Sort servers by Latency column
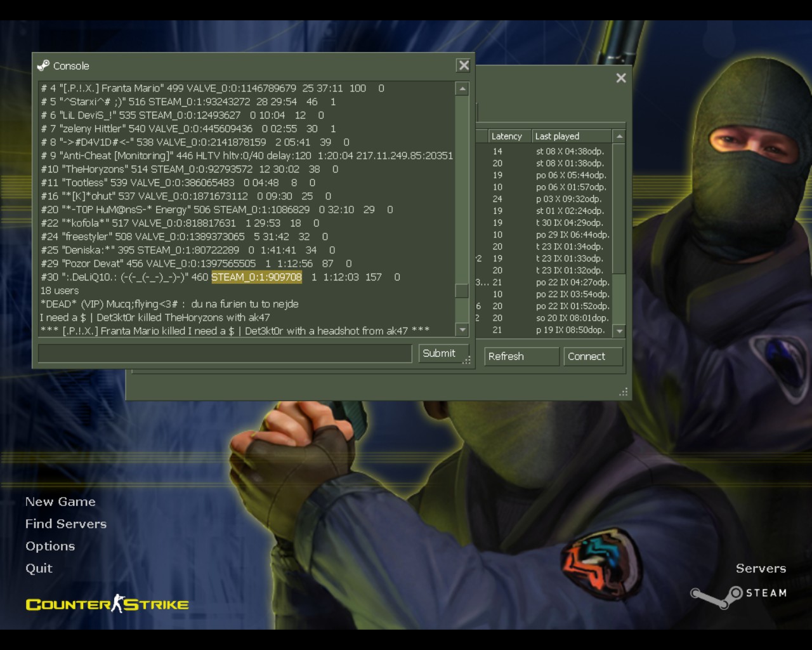 tap(509, 136)
